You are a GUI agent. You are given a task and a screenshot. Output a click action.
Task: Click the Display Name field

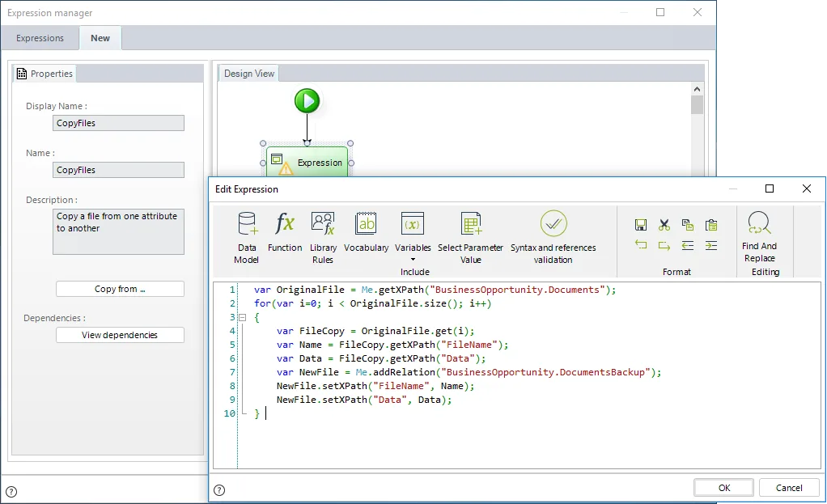[118, 123]
